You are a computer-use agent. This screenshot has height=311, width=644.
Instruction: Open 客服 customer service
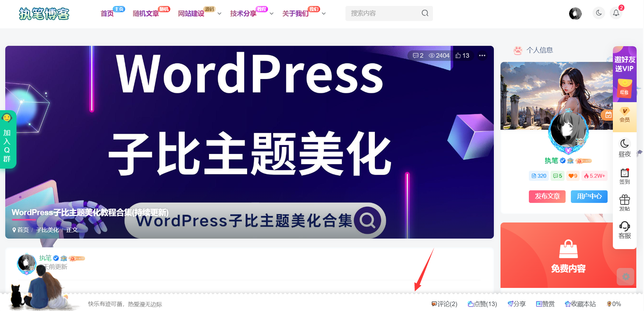click(x=625, y=230)
